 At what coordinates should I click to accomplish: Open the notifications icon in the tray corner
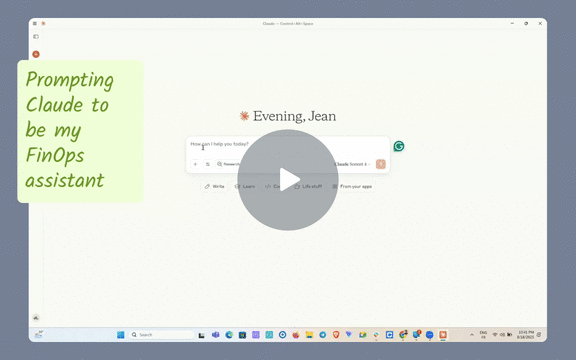pyautogui.click(x=539, y=335)
